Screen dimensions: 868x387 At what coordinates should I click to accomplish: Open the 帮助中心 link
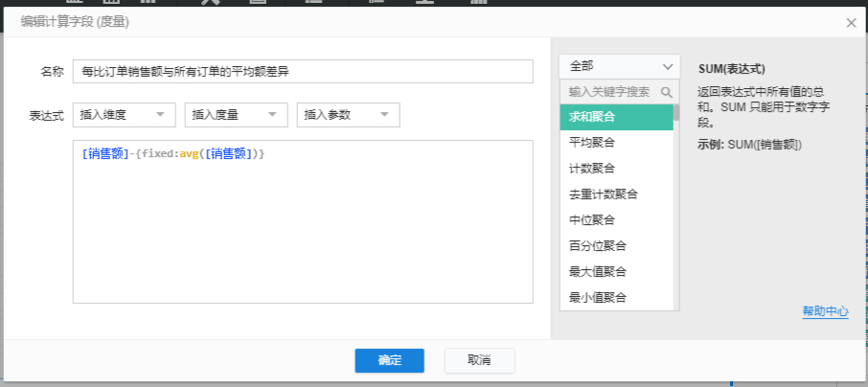826,311
